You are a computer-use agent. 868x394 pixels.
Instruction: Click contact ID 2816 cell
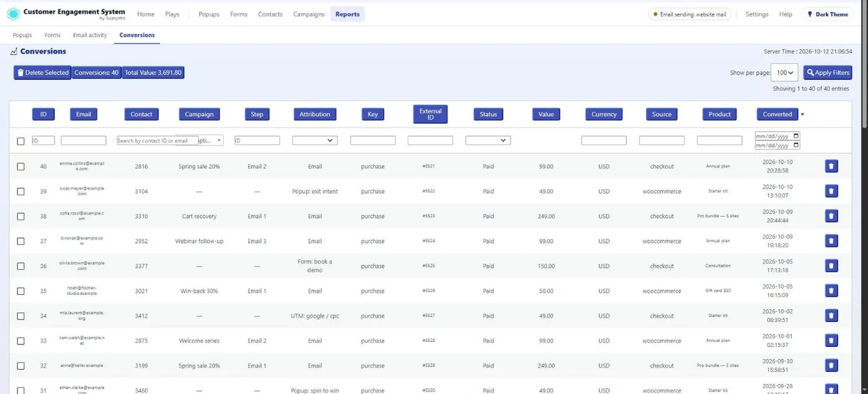click(141, 166)
